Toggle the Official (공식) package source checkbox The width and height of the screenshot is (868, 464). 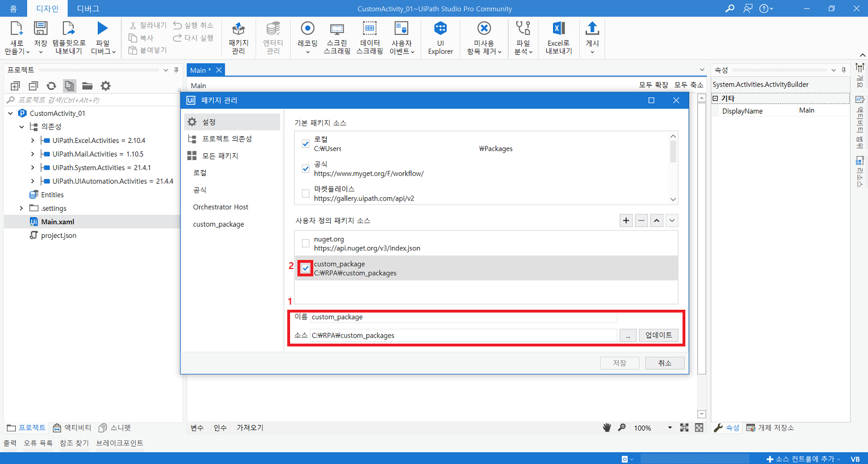306,168
